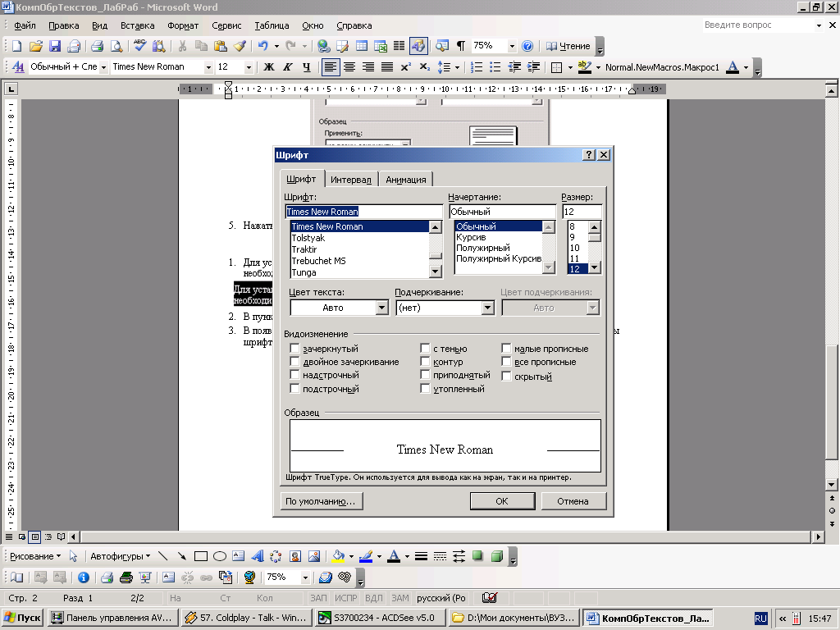
Task: Click the highlight color marker icon
Action: tap(584, 67)
